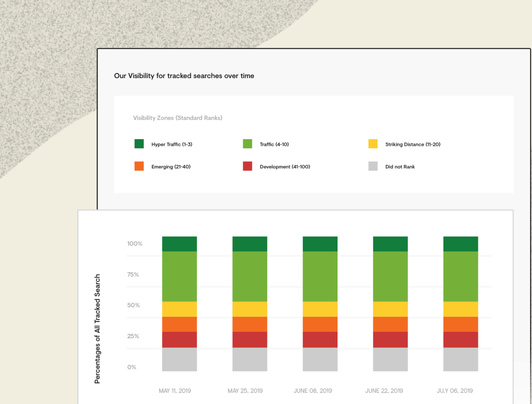This screenshot has height=404, width=532.
Task: Select the Striking Distance (11-20) legend label
Action: (x=413, y=144)
